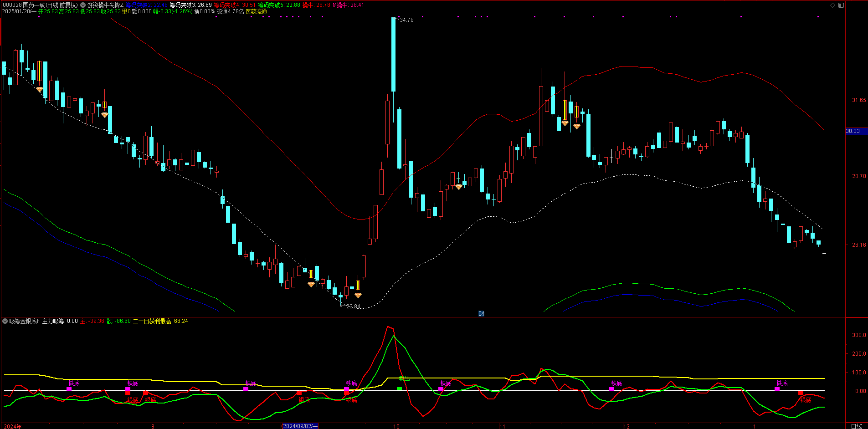Click the 300.0 sub-chart axis label
The image size is (868, 429).
click(x=859, y=335)
